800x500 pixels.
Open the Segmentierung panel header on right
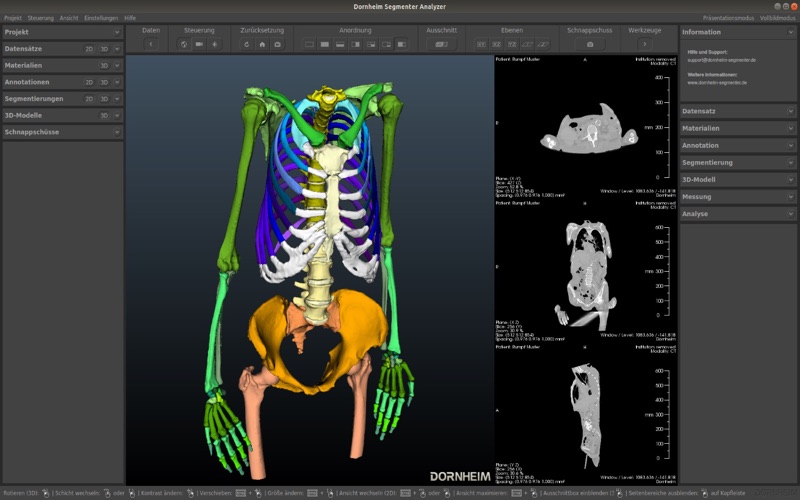(x=738, y=163)
